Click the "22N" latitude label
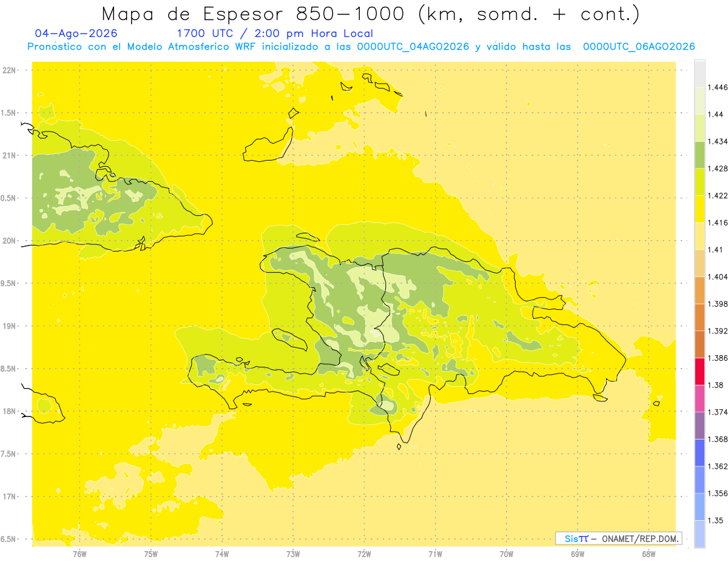This screenshot has height=562, width=728. (9, 70)
